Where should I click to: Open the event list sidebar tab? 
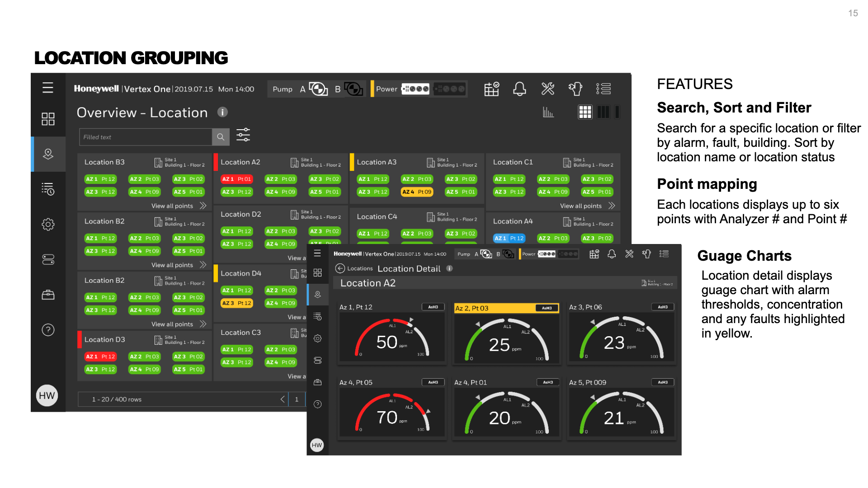tap(48, 189)
